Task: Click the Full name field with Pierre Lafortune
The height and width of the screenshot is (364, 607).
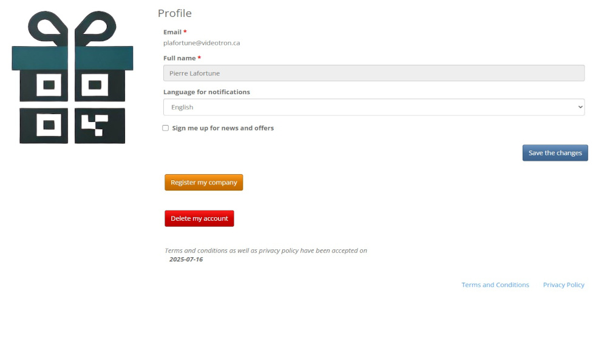Action: pos(373,73)
